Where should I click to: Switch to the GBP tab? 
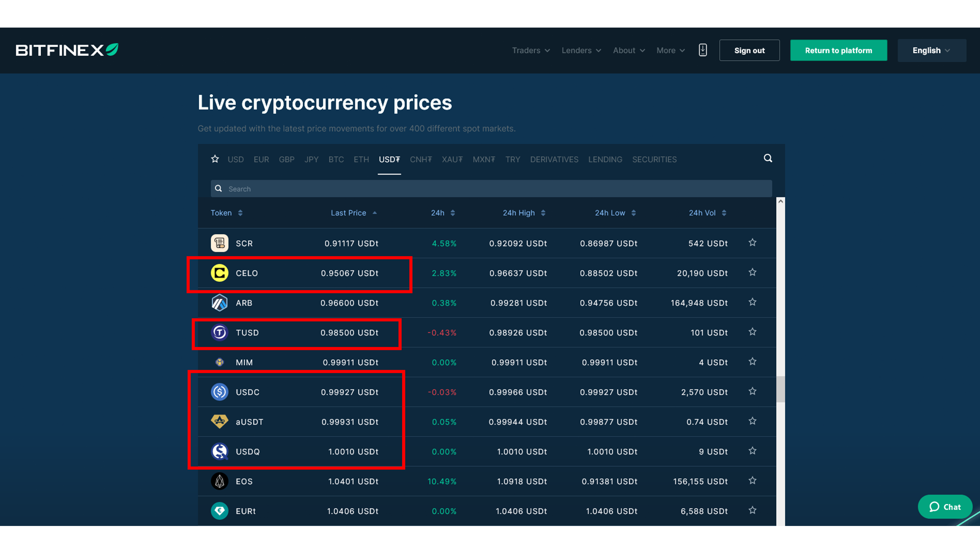coord(286,159)
